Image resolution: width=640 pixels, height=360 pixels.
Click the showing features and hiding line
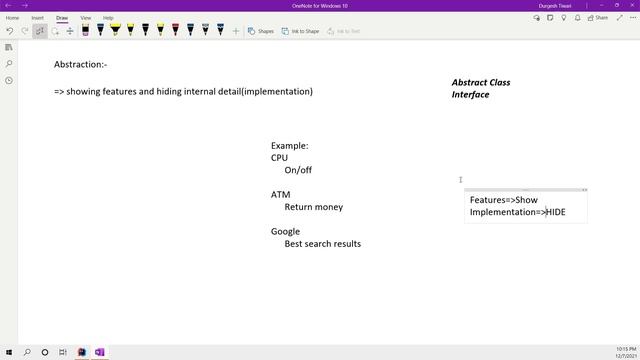pyautogui.click(x=183, y=91)
